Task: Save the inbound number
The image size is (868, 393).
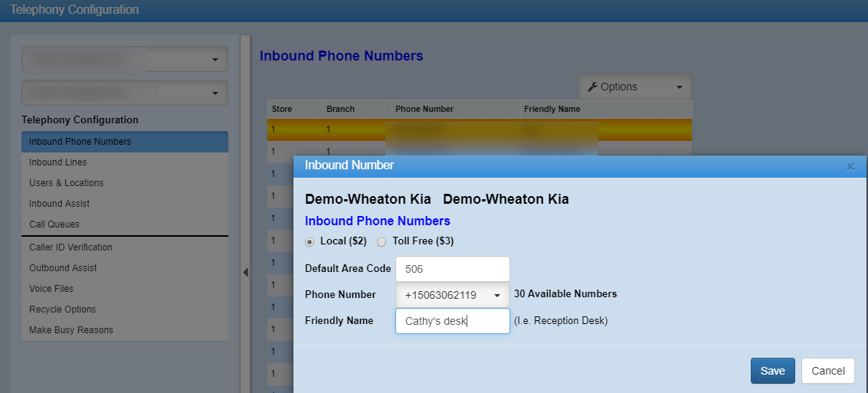Action: (772, 371)
